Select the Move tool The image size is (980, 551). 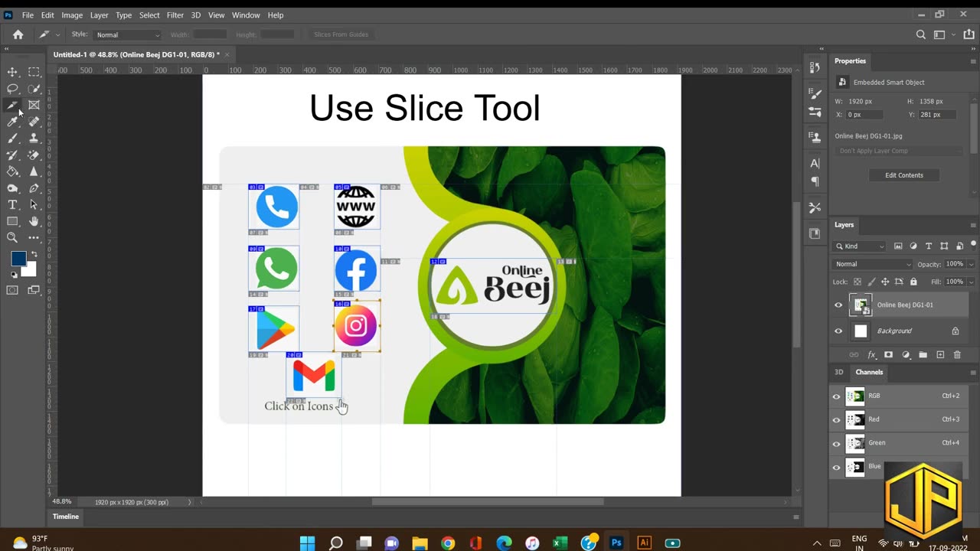pos(12,72)
